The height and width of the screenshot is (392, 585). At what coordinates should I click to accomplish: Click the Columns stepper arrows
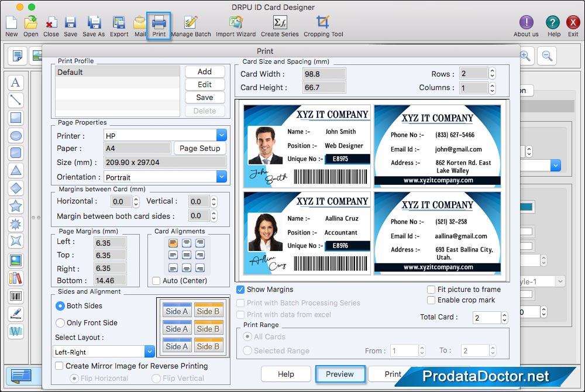point(492,88)
